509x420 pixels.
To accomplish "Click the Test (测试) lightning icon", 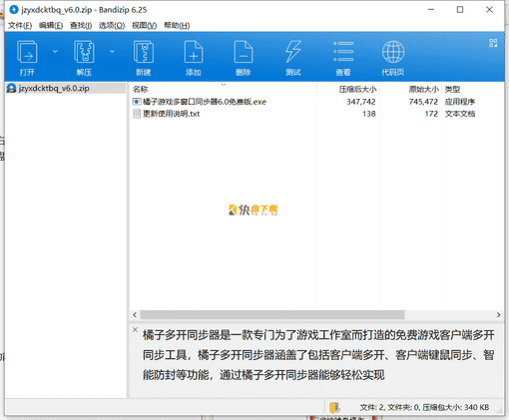I will [x=293, y=52].
